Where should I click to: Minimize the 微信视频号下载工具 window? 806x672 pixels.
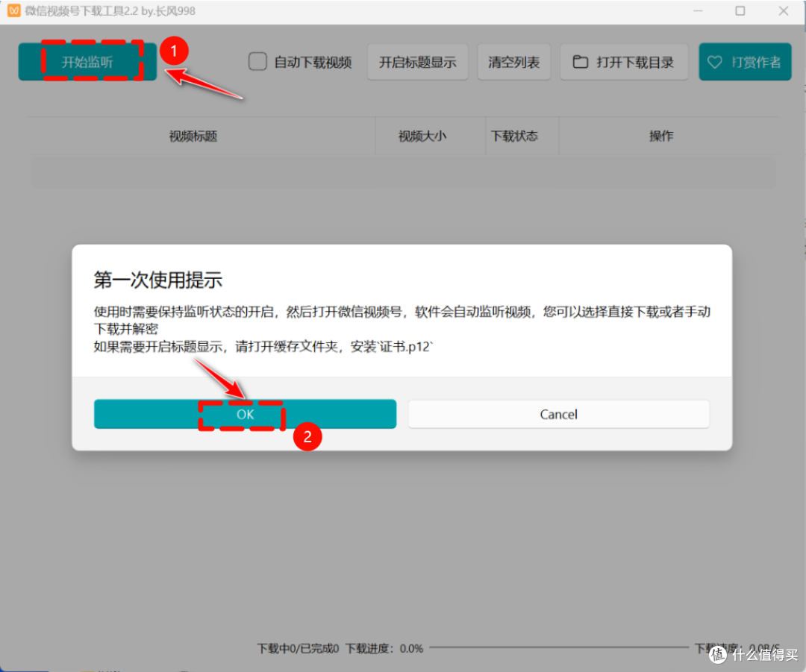698,10
